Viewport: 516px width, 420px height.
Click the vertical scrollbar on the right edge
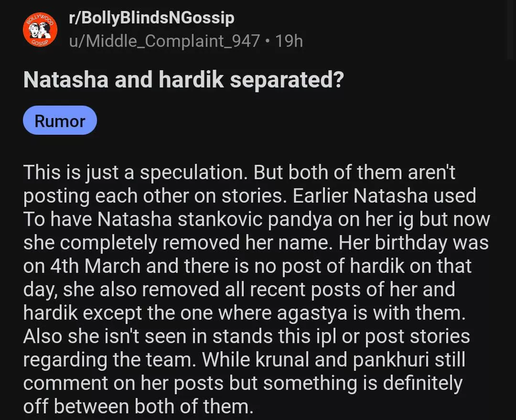pos(511,29)
